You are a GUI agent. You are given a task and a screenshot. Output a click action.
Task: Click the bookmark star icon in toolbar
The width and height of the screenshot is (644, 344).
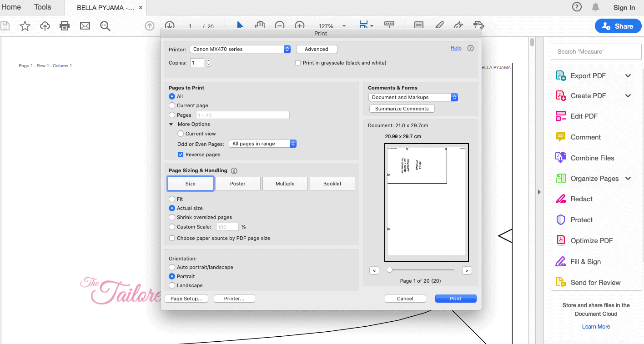click(x=25, y=26)
